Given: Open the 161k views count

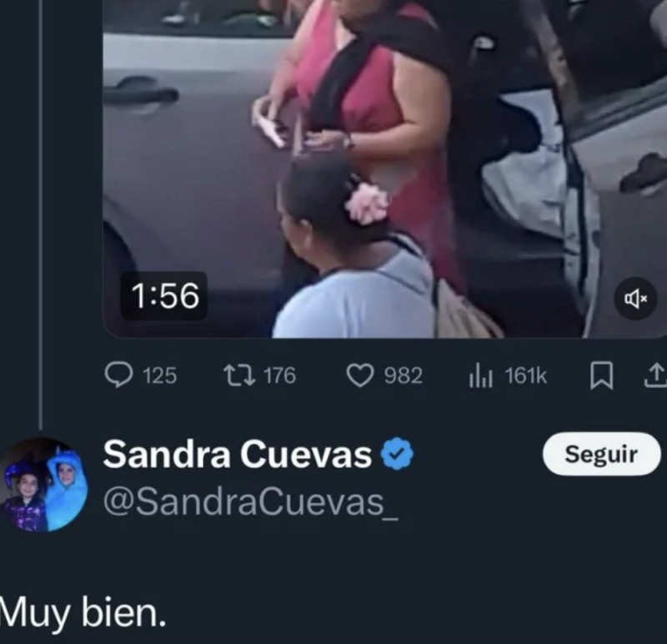Looking at the screenshot, I should tap(525, 375).
